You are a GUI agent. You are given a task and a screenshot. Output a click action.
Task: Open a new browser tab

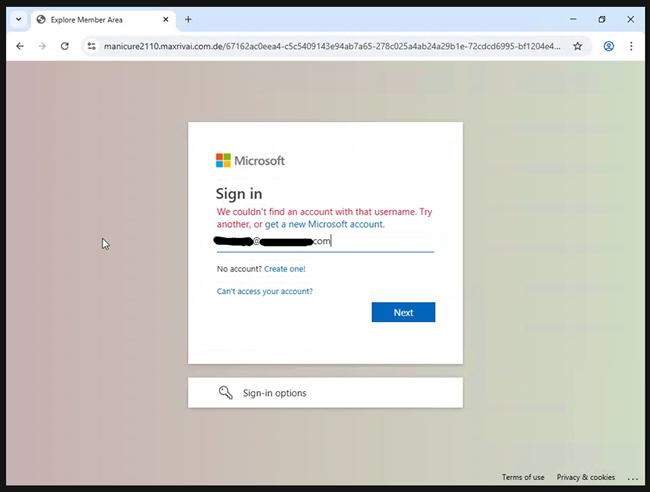(188, 20)
